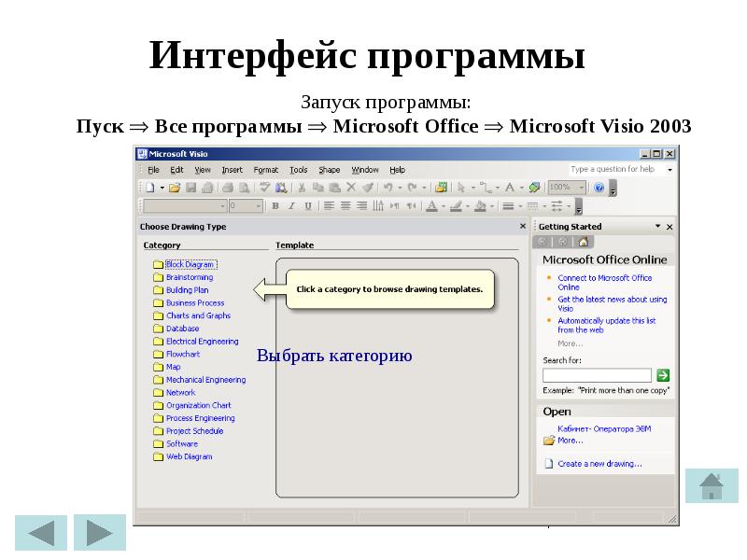The image size is (747, 560).
Task: Open the Tools menu
Action: pos(299,170)
